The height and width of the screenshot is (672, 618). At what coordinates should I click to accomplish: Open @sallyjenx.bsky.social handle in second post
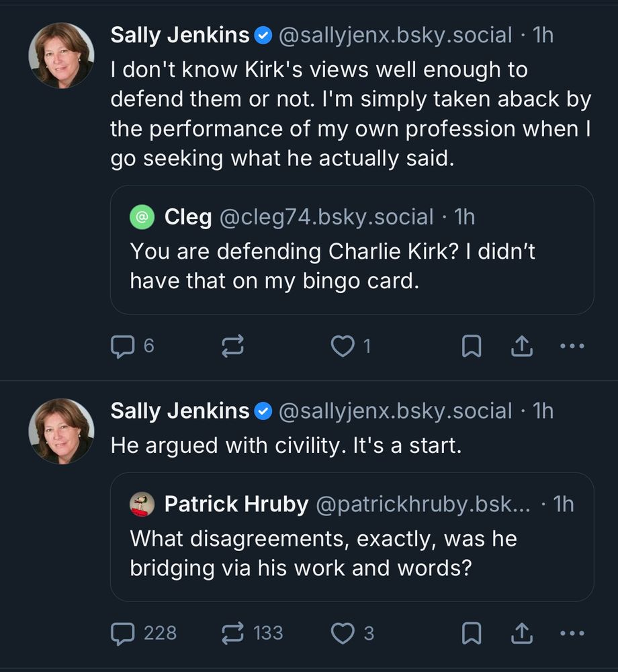pyautogui.click(x=394, y=411)
